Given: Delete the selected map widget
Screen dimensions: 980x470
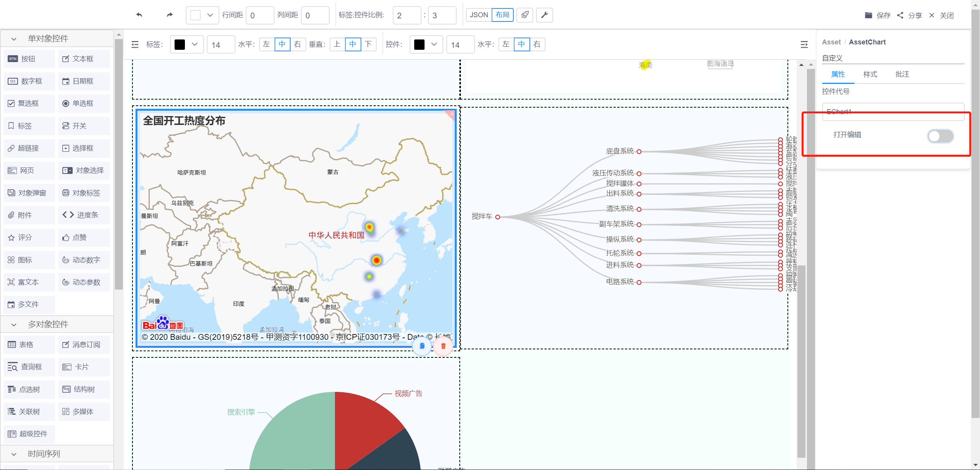Looking at the screenshot, I should [443, 346].
